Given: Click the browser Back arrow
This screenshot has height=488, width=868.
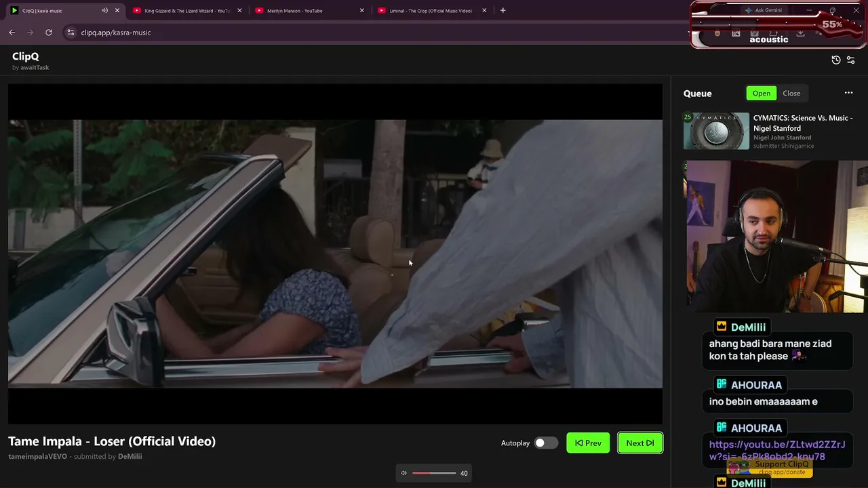Looking at the screenshot, I should click(x=12, y=33).
